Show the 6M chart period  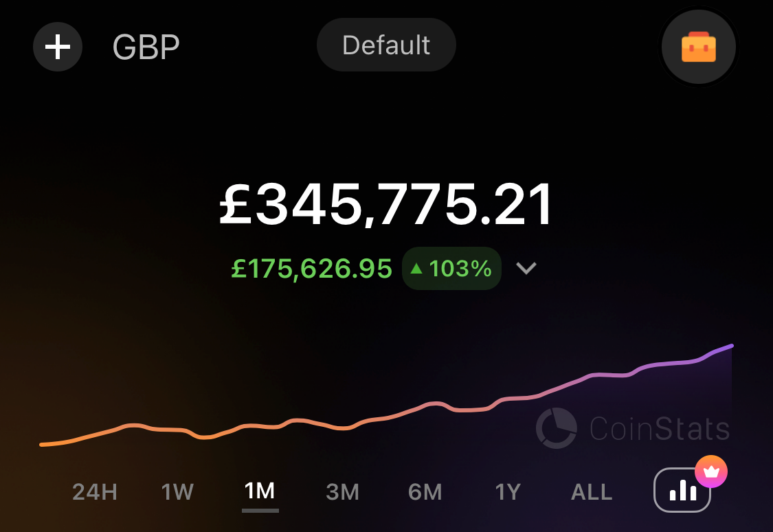[x=425, y=491]
